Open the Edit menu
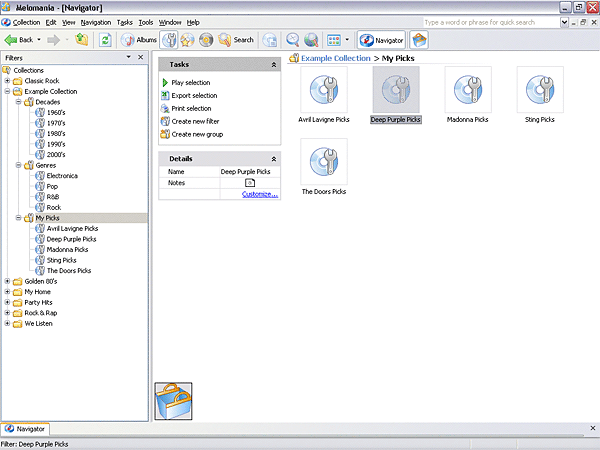600x450 pixels. pos(51,23)
